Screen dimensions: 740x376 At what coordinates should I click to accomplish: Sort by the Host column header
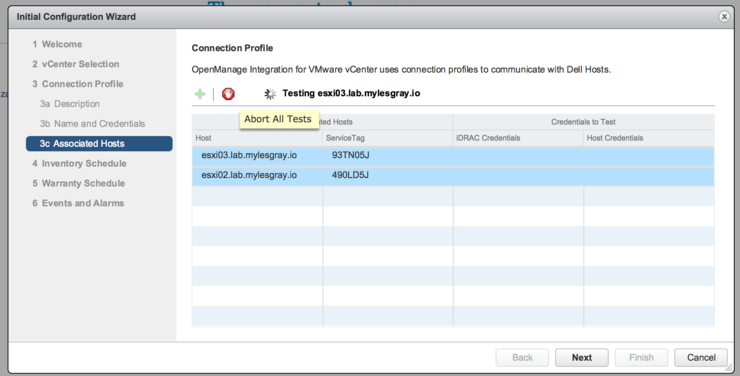pyautogui.click(x=257, y=138)
